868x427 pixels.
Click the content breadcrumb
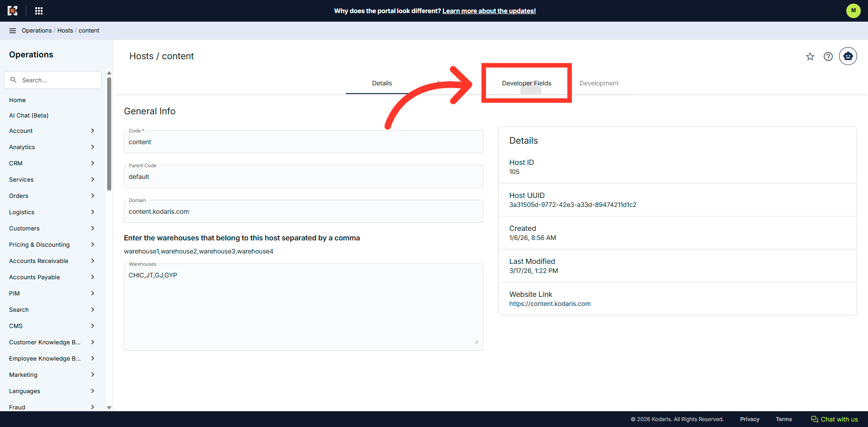(89, 31)
